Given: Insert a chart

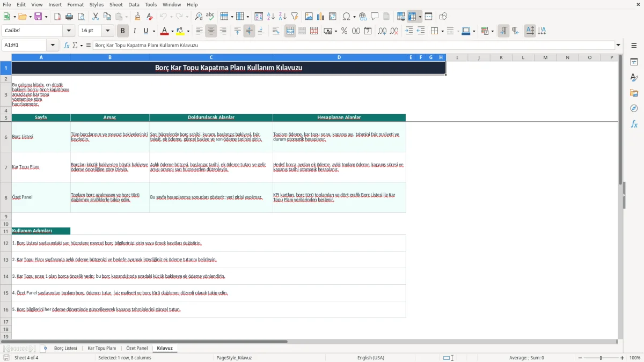Looking at the screenshot, I should point(321,17).
